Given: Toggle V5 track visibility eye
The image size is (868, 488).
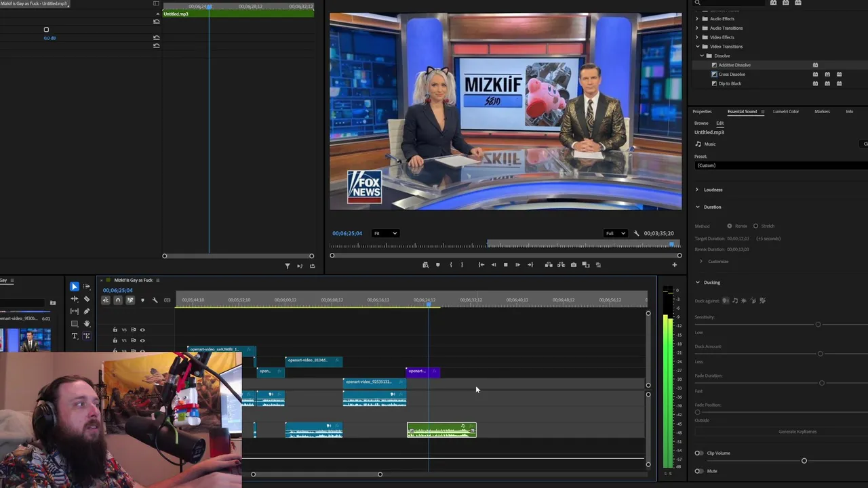Looking at the screenshot, I should (x=142, y=340).
